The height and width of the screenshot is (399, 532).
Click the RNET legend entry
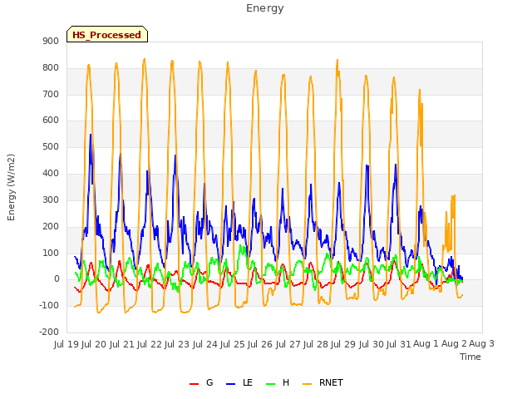323,382
